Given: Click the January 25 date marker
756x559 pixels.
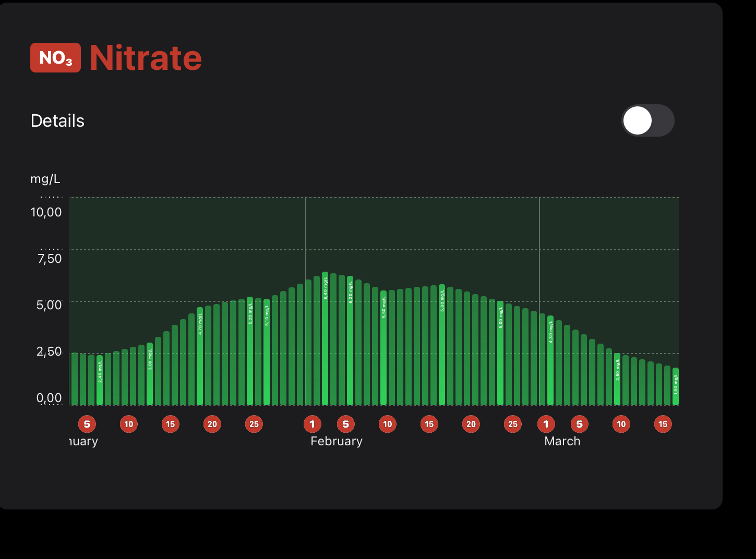Looking at the screenshot, I should [x=254, y=424].
